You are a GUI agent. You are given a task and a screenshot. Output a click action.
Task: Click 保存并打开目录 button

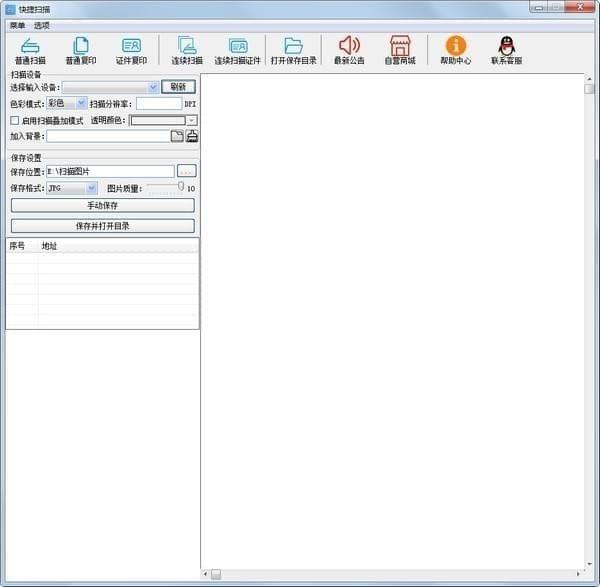tap(103, 226)
